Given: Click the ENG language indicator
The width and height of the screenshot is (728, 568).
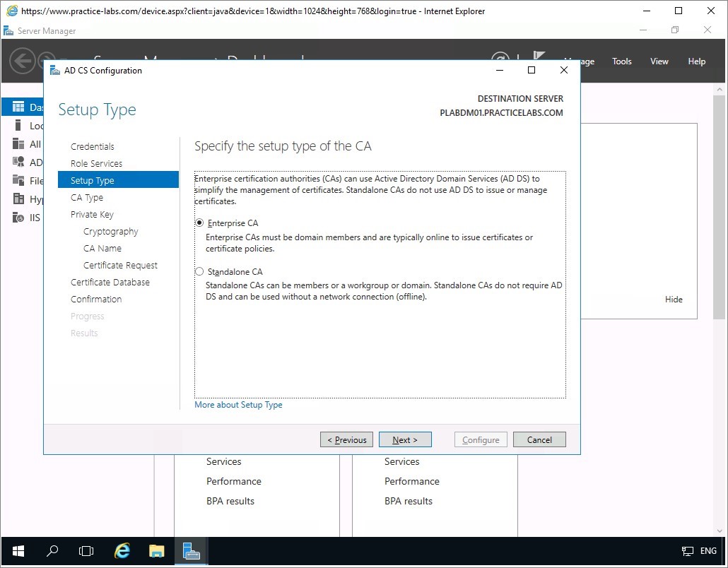Looking at the screenshot, I should (708, 551).
